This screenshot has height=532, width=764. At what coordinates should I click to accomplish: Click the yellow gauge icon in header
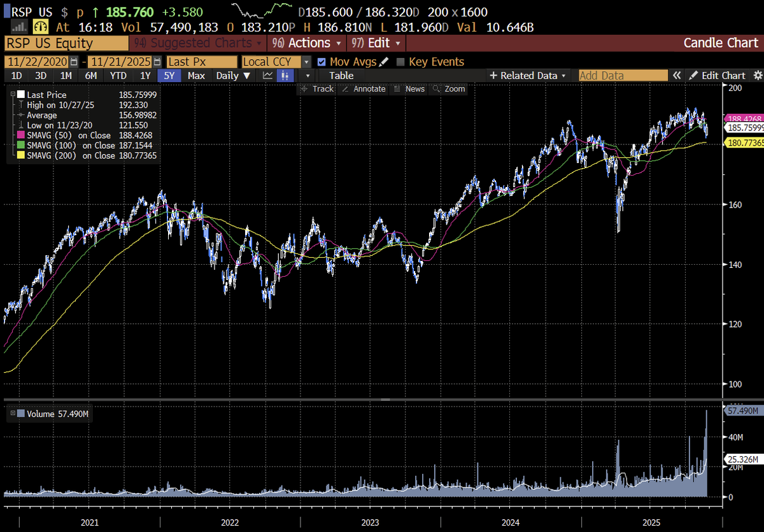[x=41, y=27]
